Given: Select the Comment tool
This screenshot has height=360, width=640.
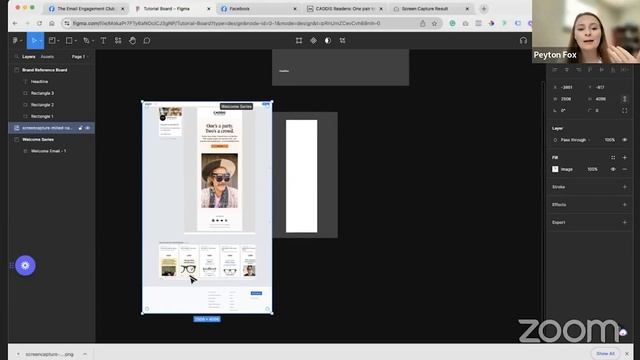Looking at the screenshot, I should [x=147, y=40].
